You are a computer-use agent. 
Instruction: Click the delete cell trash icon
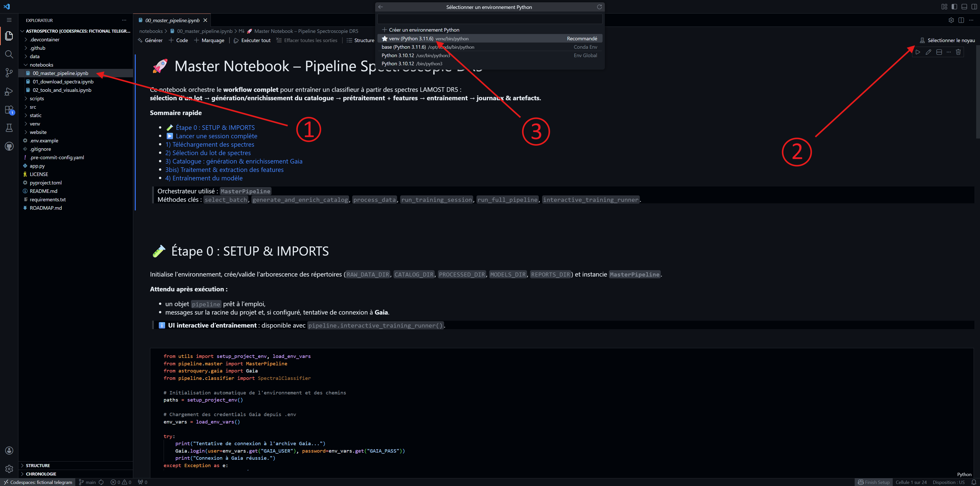coord(958,52)
